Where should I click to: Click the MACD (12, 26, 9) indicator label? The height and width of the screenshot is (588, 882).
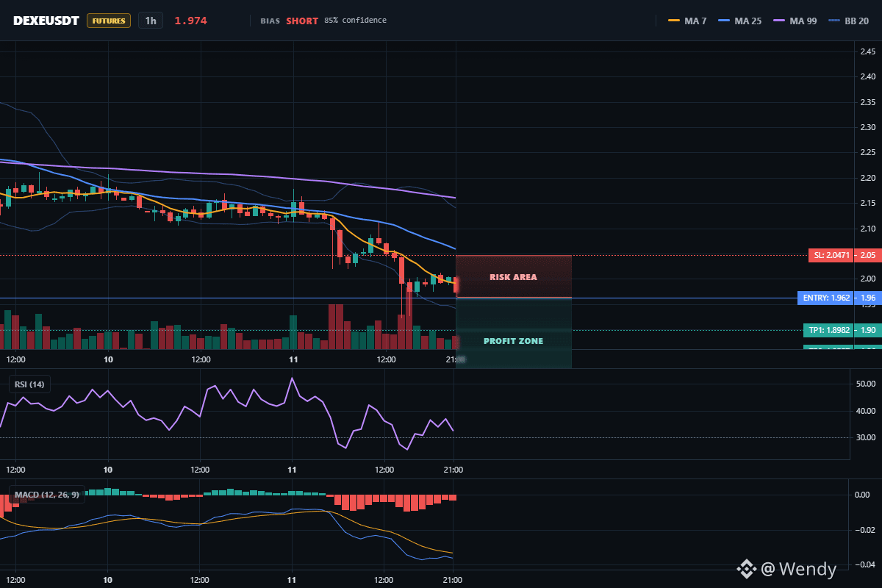47,495
